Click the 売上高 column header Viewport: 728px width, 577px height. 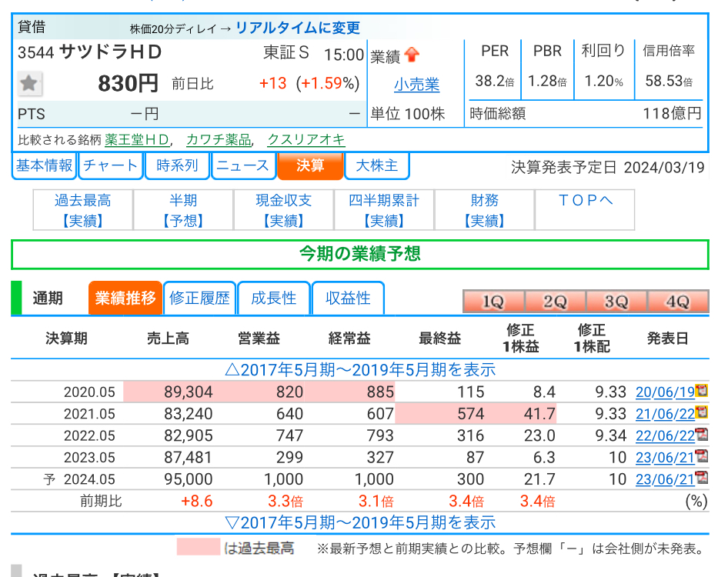point(168,339)
